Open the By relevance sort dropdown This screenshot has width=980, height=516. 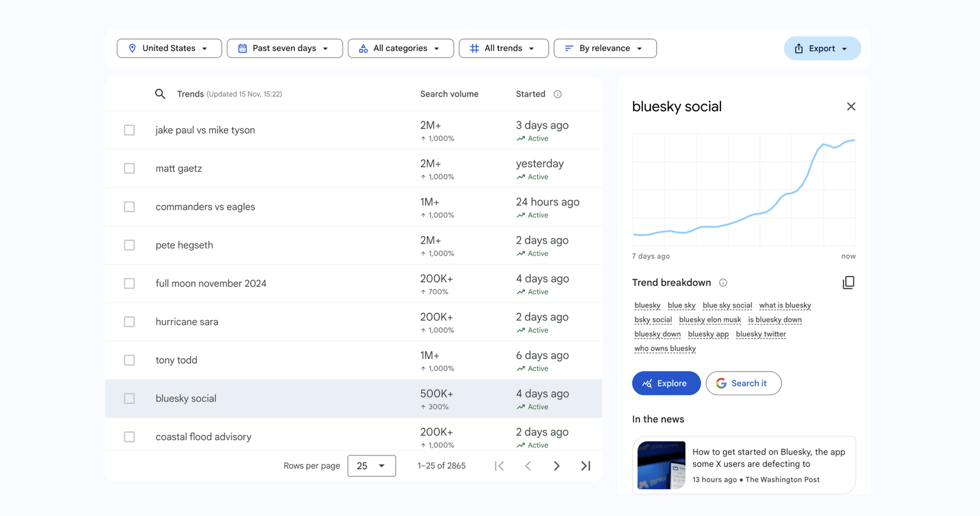(605, 49)
